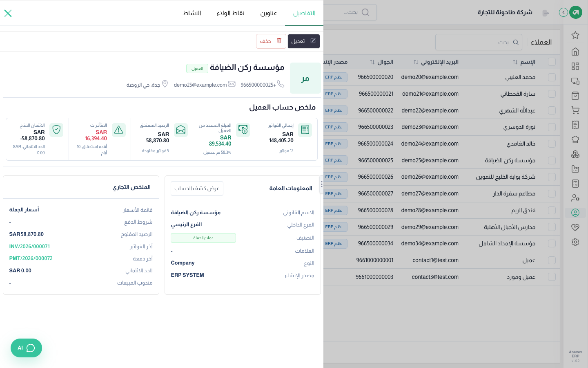Open the shopping bag sidebar icon

[x=575, y=96]
